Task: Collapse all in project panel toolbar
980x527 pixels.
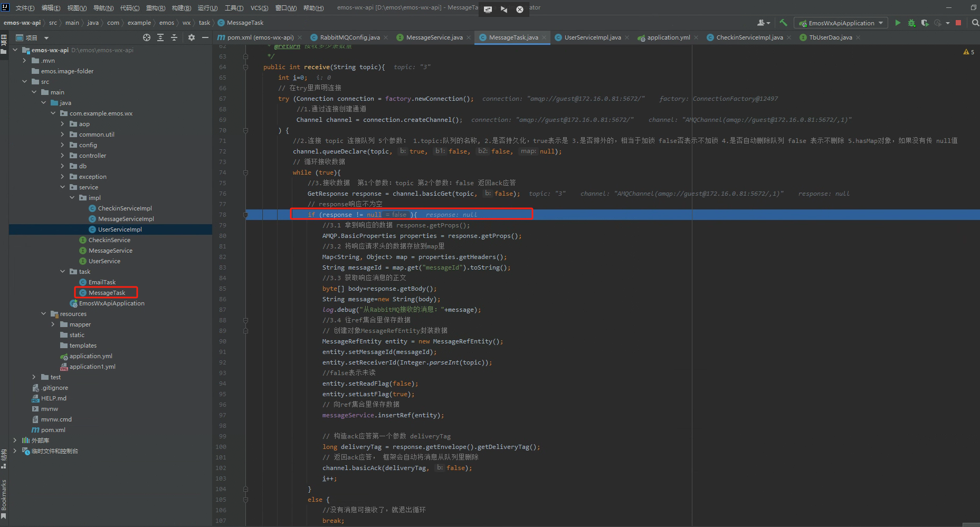Action: [x=174, y=37]
